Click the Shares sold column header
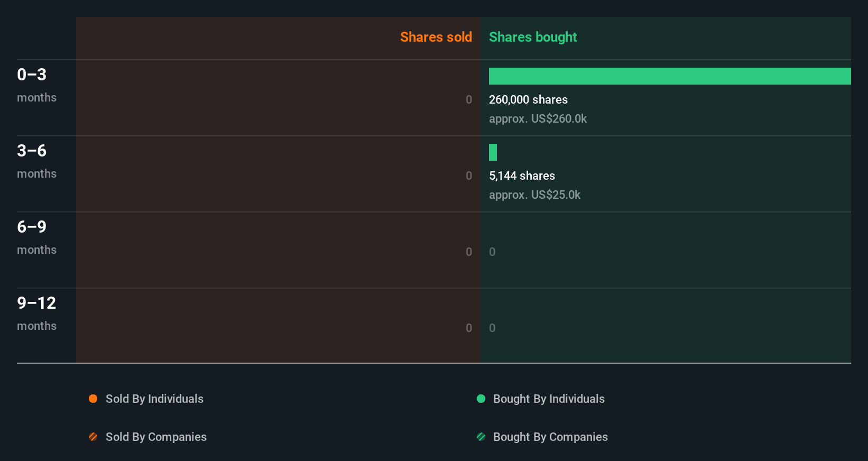Screen dimensions: 868x461 coord(436,37)
